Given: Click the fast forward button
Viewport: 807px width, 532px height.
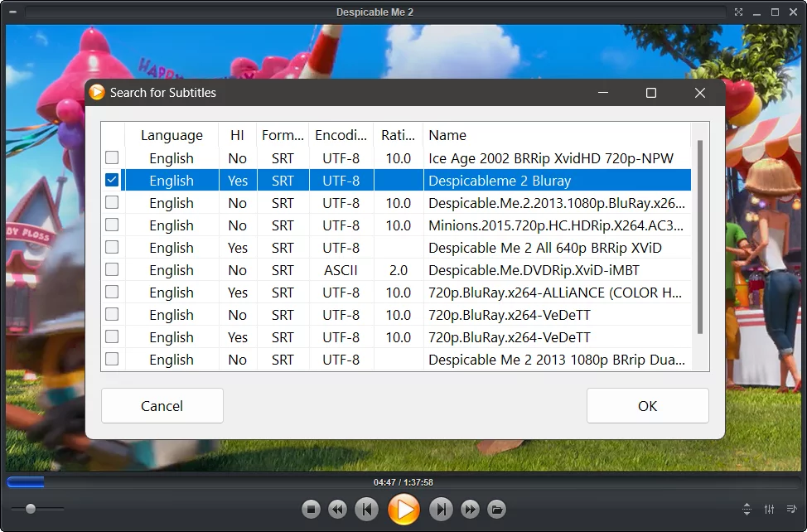Looking at the screenshot, I should (x=470, y=510).
